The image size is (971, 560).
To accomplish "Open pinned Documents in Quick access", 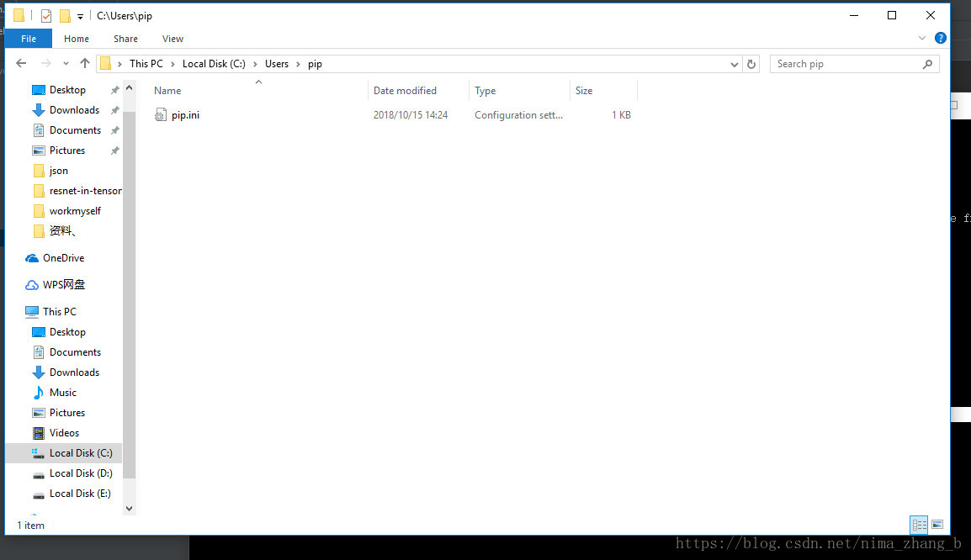I will pos(75,130).
